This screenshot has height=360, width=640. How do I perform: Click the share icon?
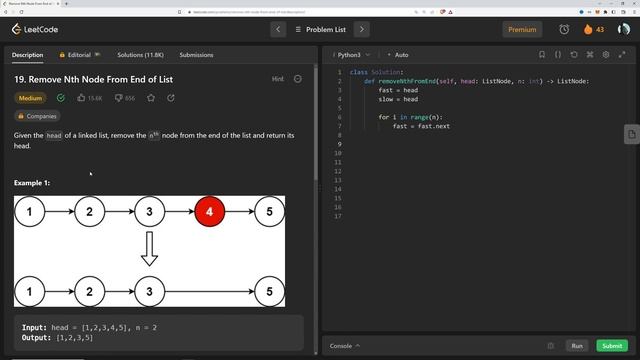pos(171,98)
